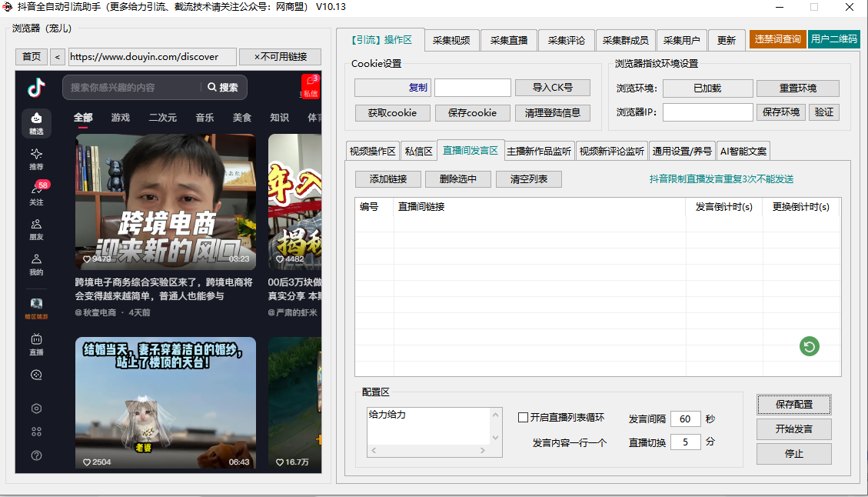
Task: Click the 导入CK号 button
Action: coord(553,88)
